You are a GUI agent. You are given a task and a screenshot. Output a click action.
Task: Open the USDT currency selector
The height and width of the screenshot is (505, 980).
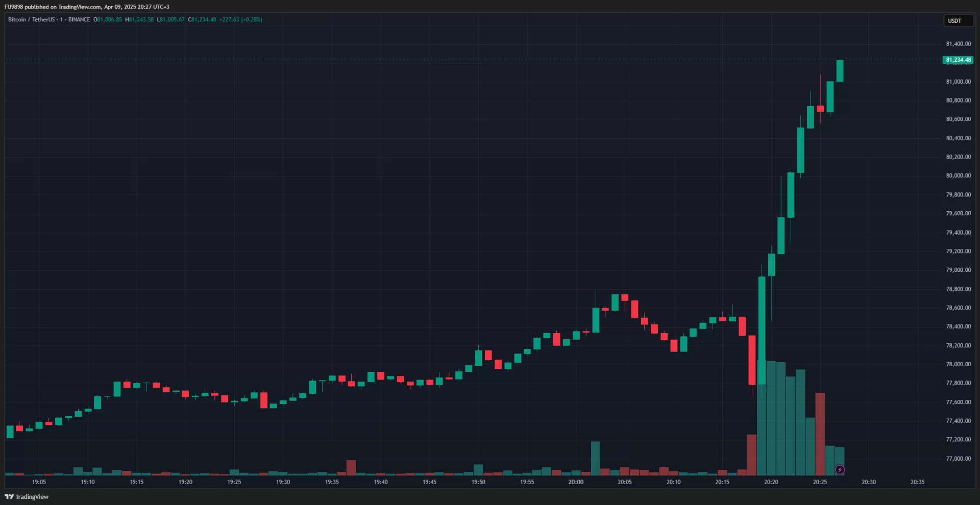coord(958,21)
